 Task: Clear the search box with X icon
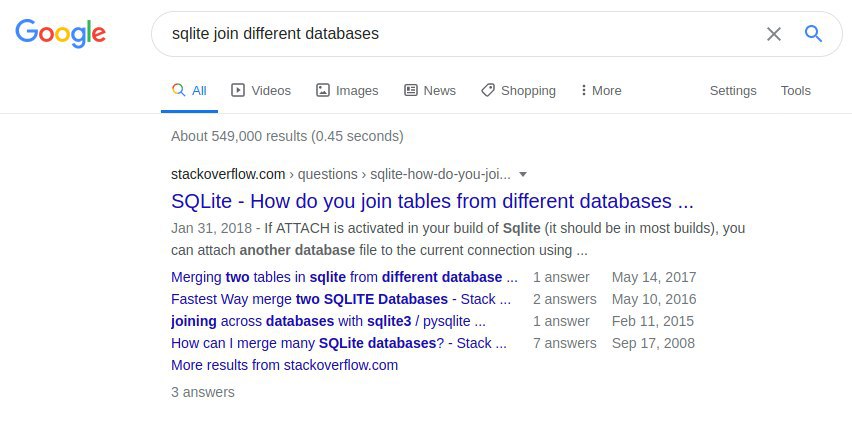click(774, 34)
